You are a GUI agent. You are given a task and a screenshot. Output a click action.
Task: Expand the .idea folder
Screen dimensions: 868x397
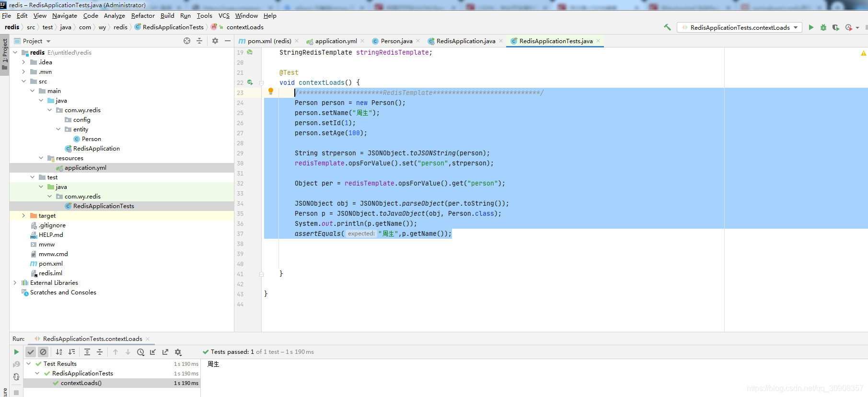pos(23,62)
